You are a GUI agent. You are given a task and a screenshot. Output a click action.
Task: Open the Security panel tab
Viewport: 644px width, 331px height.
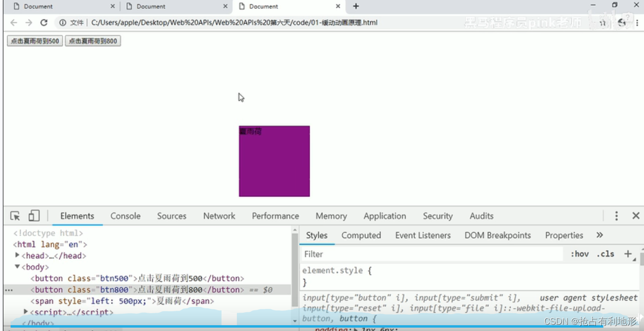(438, 216)
